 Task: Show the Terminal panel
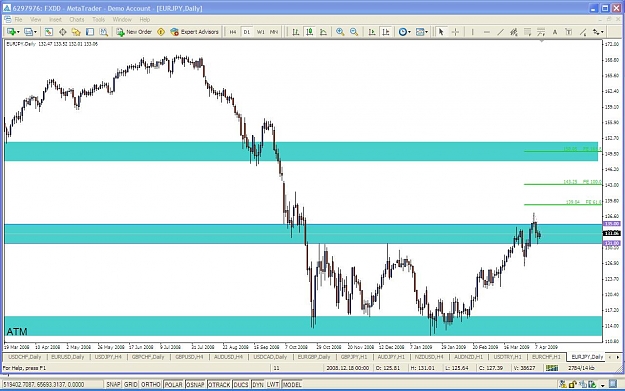tap(90, 32)
